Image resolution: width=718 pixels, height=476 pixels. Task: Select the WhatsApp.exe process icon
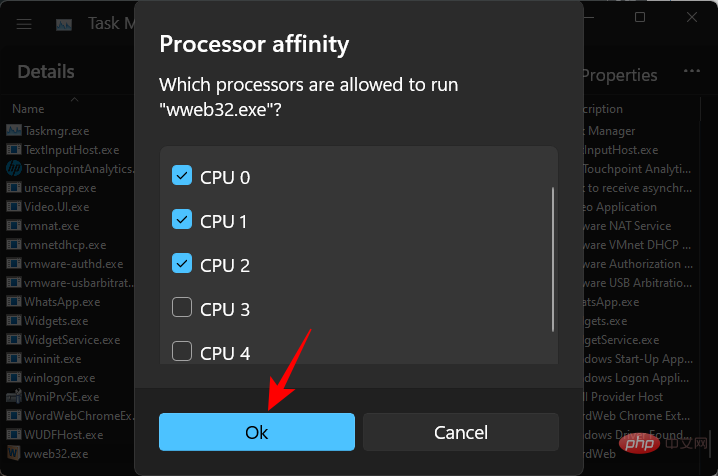coord(14,302)
